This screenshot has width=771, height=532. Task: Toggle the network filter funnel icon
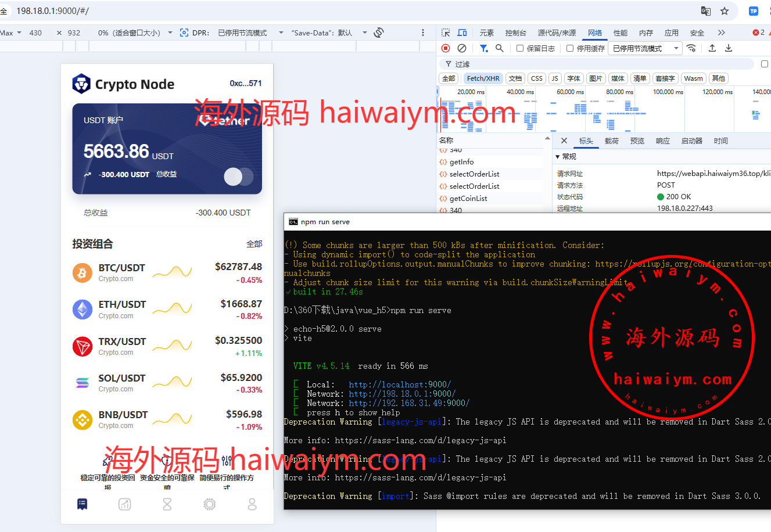[x=483, y=48]
